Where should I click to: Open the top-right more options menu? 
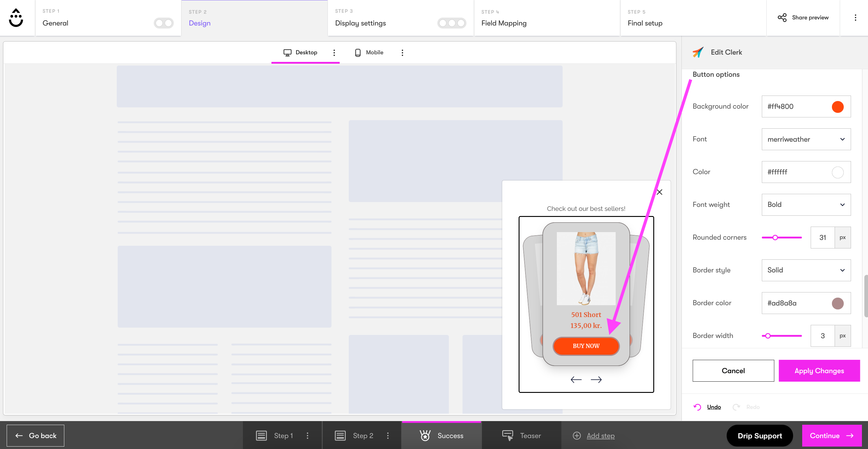[x=855, y=18]
